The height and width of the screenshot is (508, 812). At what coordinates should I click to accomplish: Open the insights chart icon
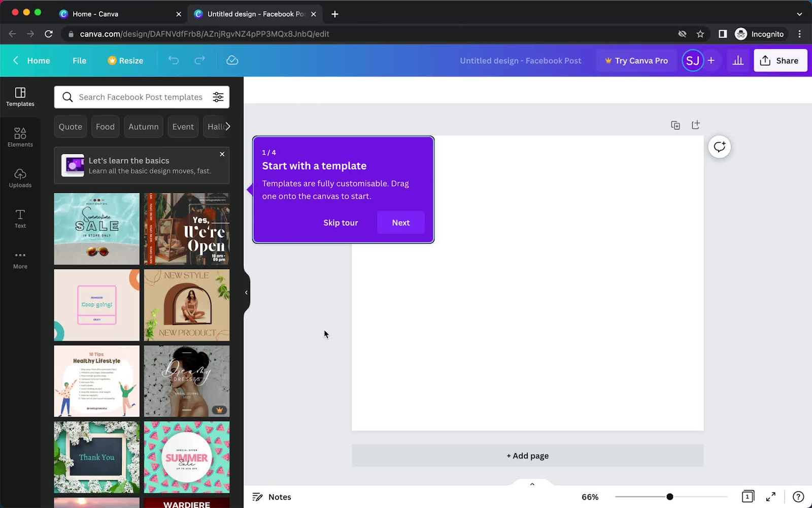tap(738, 60)
